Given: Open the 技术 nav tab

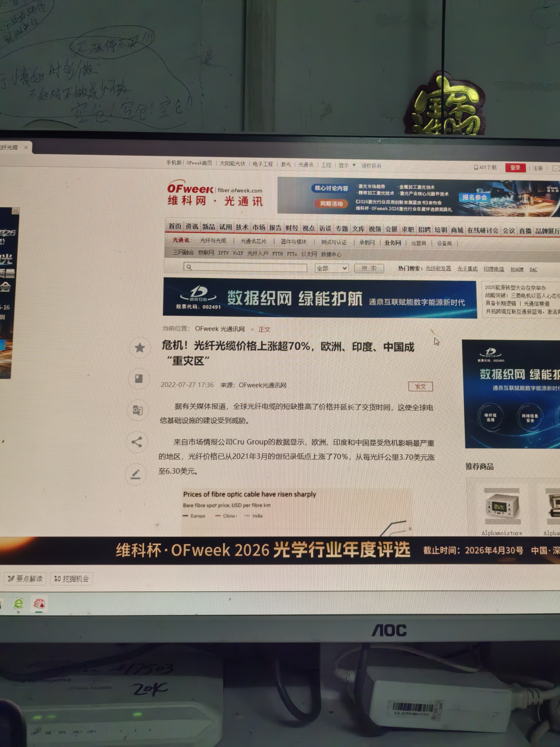Looking at the screenshot, I should [x=242, y=227].
